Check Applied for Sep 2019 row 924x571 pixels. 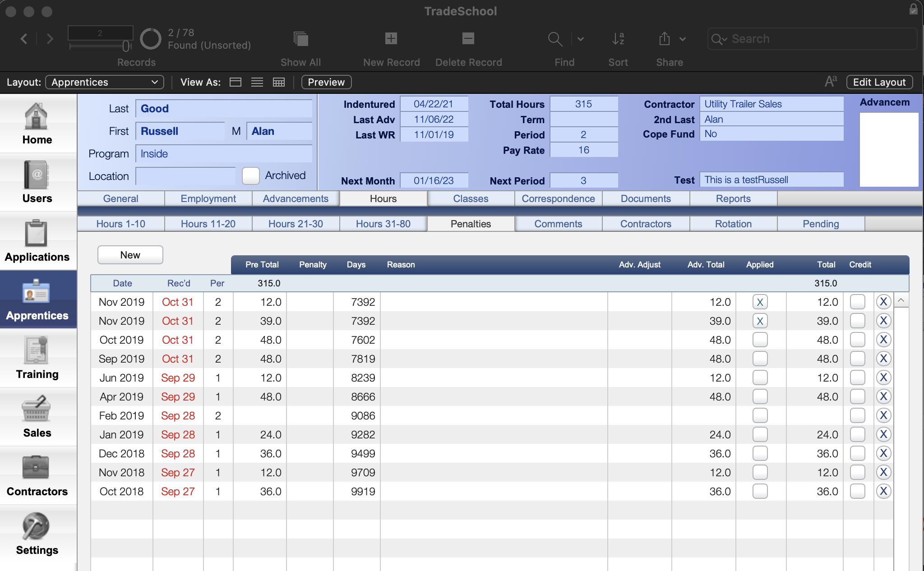[x=760, y=359]
